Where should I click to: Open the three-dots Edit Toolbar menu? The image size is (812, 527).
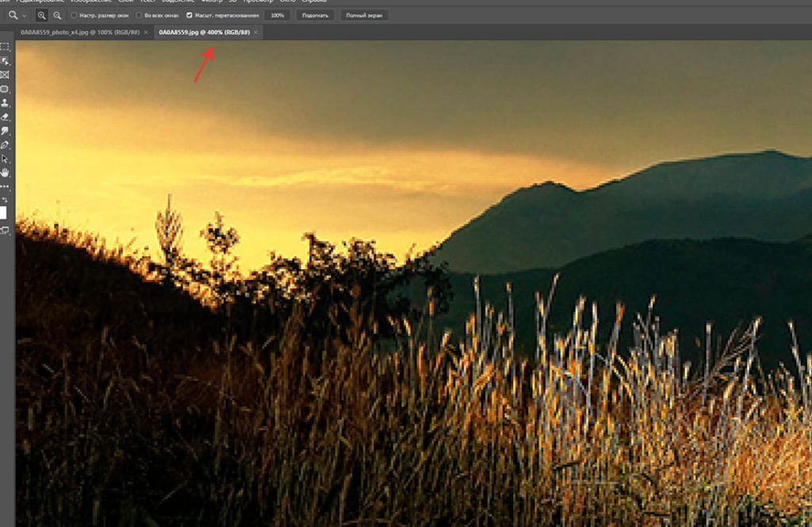tap(5, 187)
